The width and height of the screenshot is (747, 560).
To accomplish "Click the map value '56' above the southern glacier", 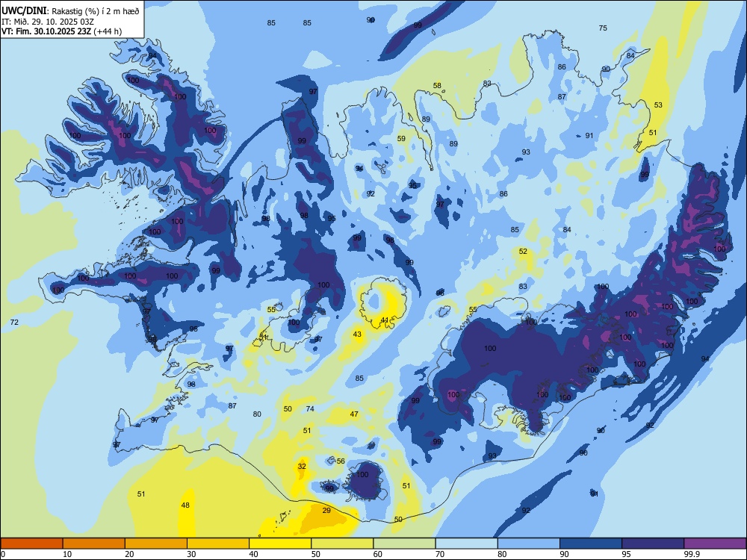I will click(341, 461).
